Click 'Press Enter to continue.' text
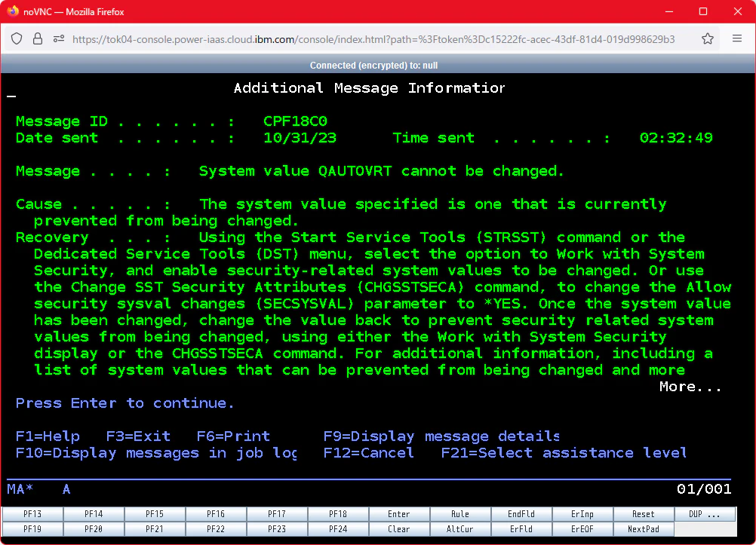The height and width of the screenshot is (545, 756). [125, 403]
